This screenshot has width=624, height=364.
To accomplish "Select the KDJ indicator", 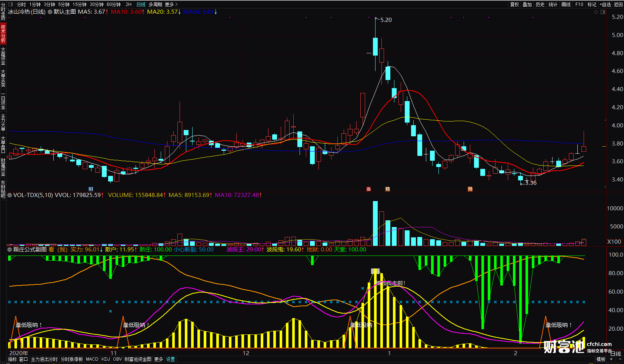I will click(106, 359).
